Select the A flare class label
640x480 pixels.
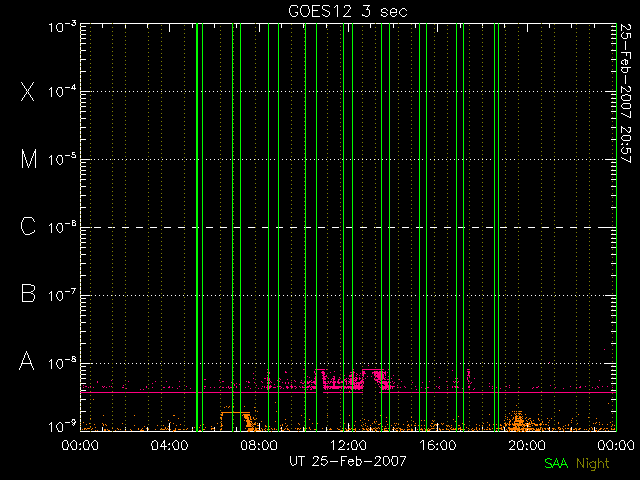click(27, 361)
